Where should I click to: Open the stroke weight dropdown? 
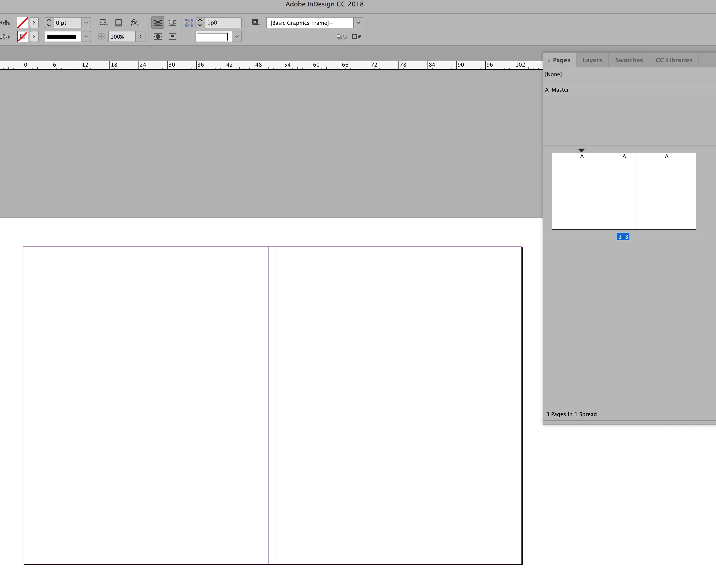click(x=86, y=23)
